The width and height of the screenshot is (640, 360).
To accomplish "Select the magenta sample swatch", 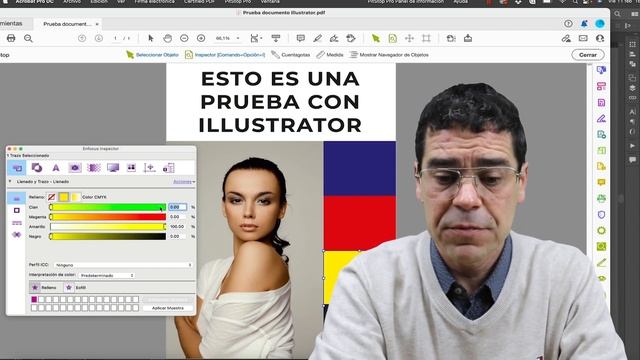I will 34,300.
